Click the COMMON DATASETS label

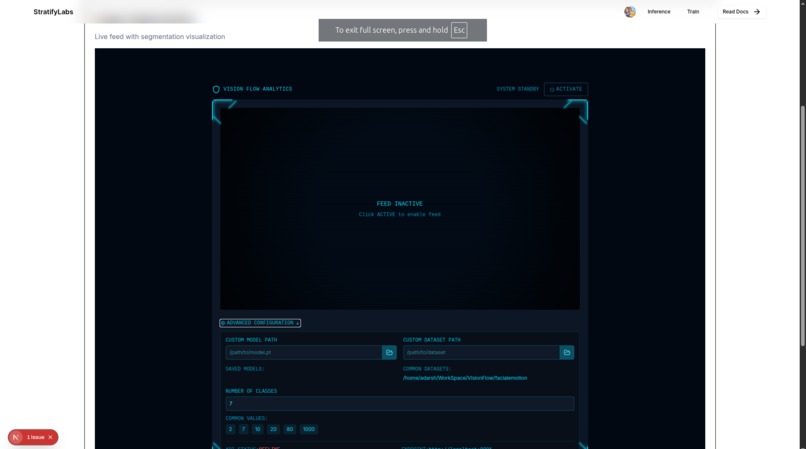tap(427, 369)
